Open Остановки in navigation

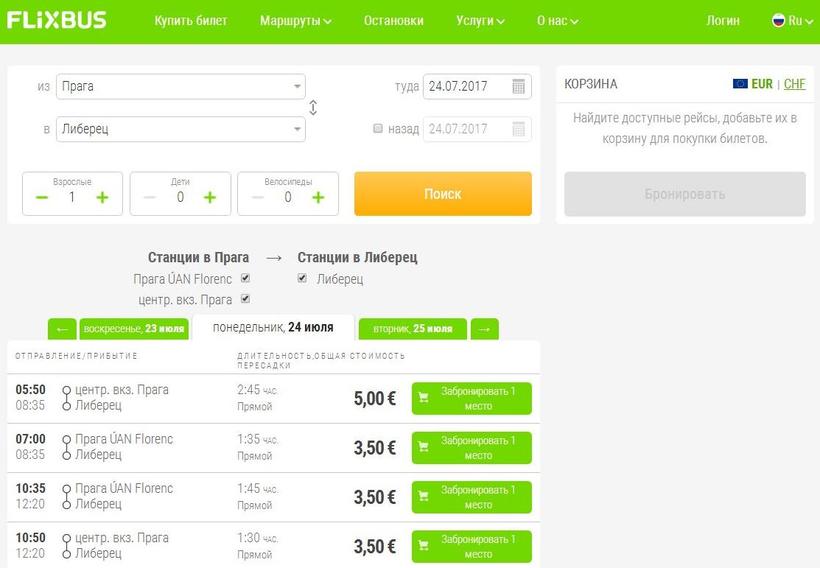coord(394,21)
